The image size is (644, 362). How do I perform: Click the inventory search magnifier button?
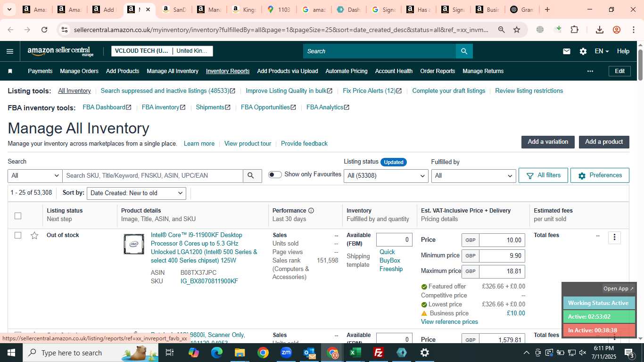[x=252, y=176]
